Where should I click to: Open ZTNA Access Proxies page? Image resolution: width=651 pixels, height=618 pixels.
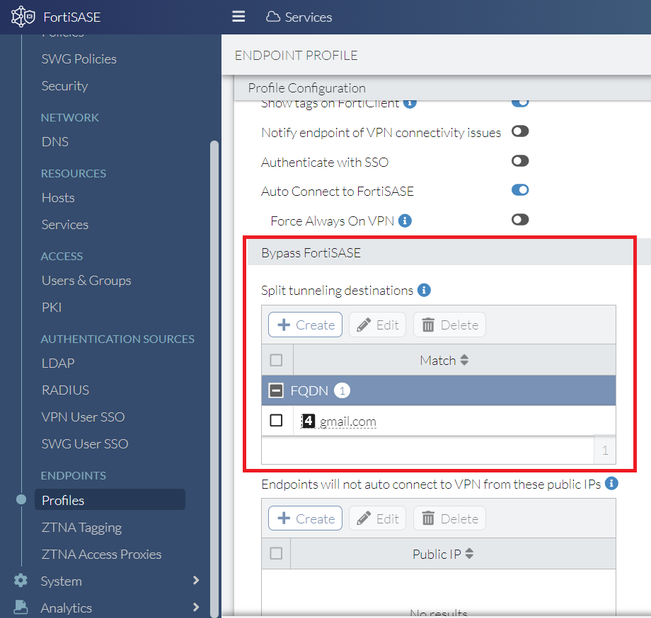coord(101,554)
